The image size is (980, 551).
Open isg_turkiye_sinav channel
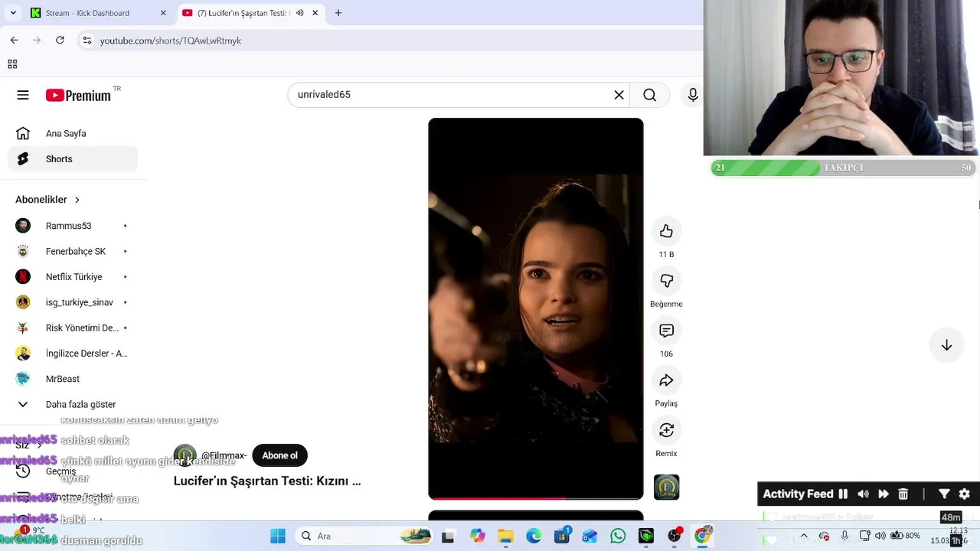coord(73,302)
